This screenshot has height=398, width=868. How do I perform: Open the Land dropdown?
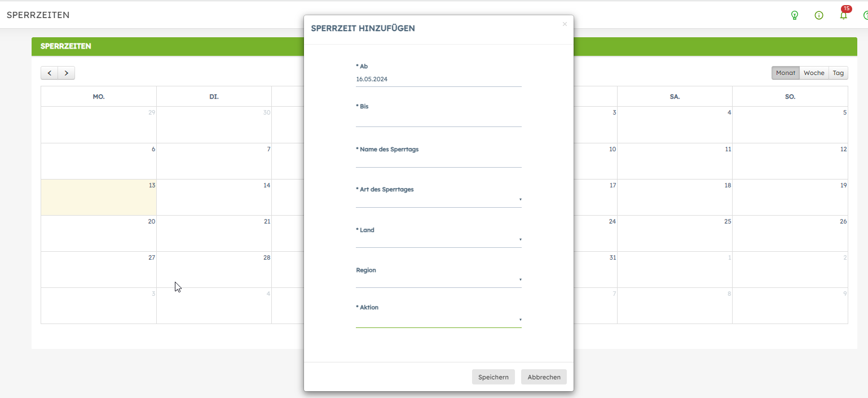click(438, 240)
